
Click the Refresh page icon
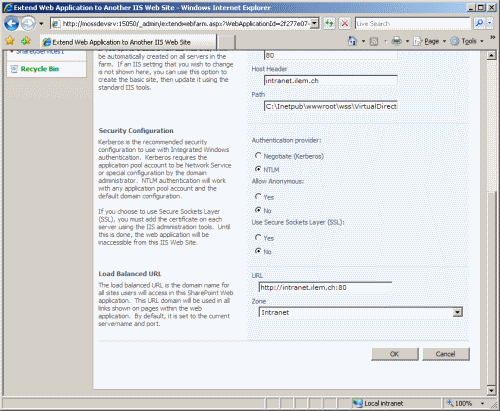[x=329, y=23]
